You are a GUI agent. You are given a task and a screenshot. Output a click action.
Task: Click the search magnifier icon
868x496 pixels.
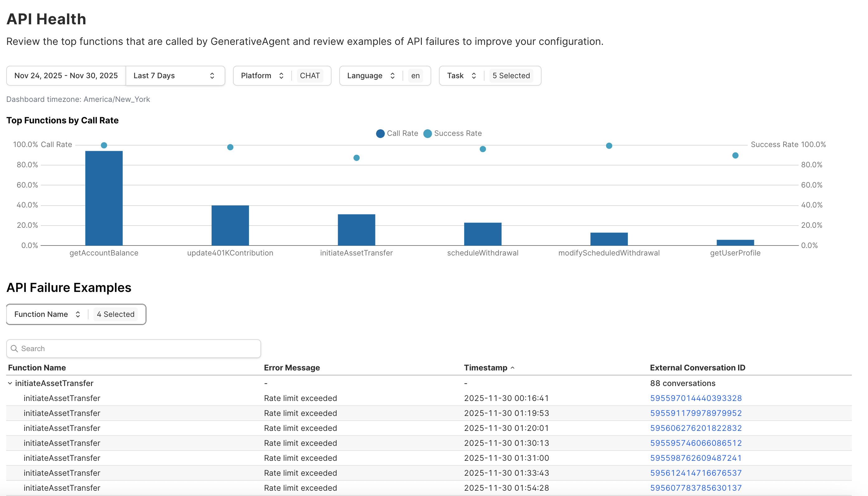pyautogui.click(x=14, y=349)
